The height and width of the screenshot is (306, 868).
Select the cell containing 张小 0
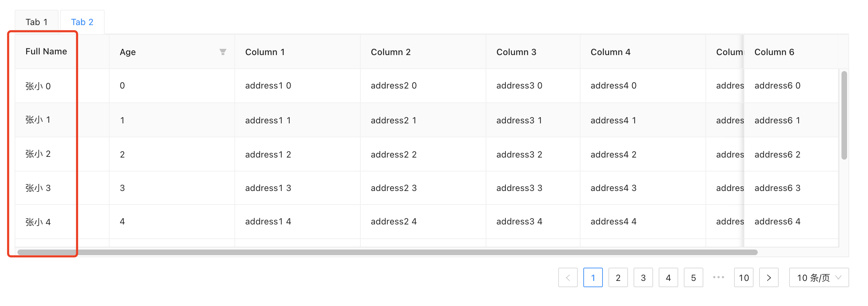(x=38, y=86)
